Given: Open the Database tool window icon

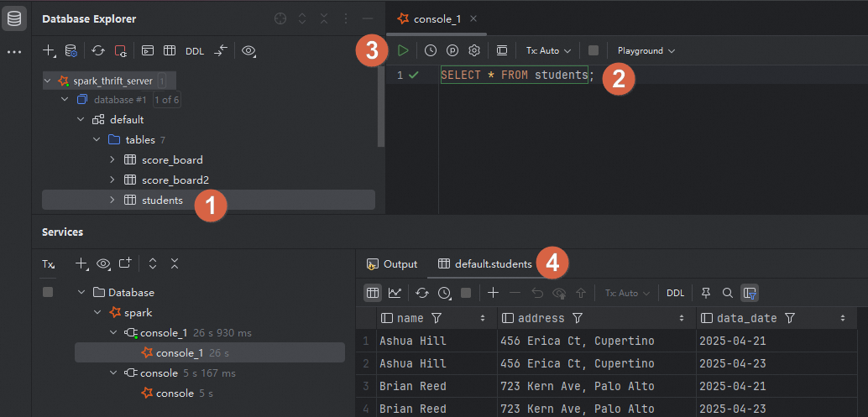Looking at the screenshot, I should coord(14,19).
